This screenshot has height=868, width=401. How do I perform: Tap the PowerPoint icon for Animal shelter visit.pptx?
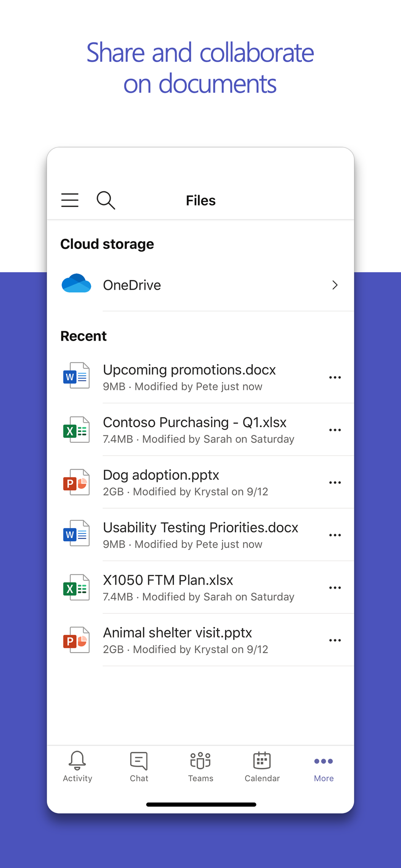(x=76, y=640)
